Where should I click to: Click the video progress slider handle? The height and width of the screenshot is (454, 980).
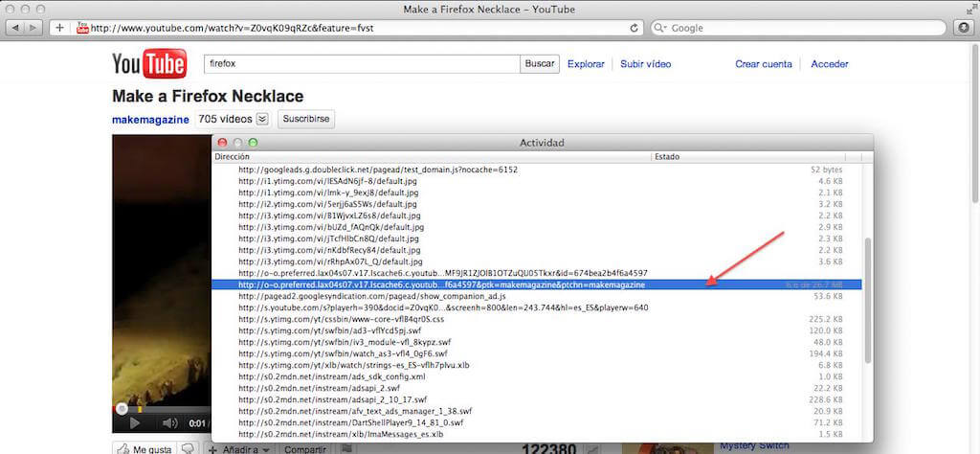pos(122,409)
